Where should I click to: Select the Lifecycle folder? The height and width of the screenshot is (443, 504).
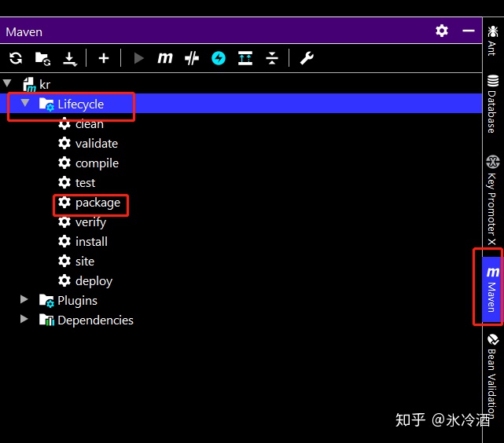72,104
